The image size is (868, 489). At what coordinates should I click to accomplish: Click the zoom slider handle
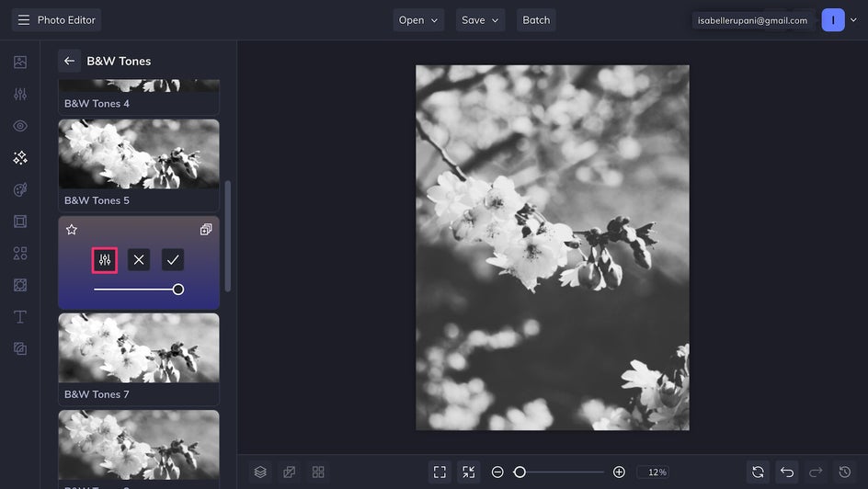pyautogui.click(x=520, y=472)
